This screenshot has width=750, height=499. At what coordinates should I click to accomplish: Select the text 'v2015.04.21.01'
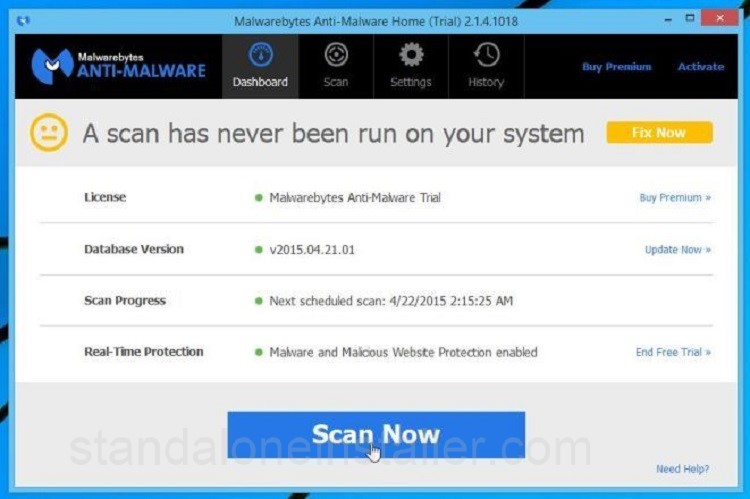(x=312, y=250)
